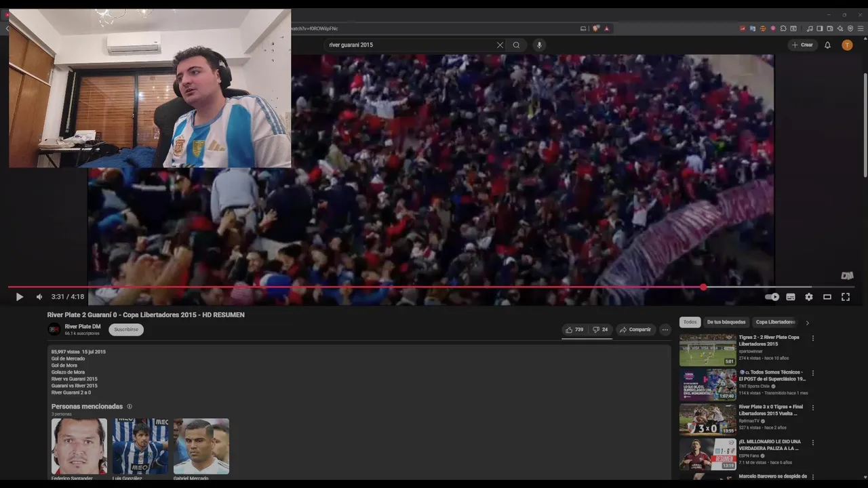Image resolution: width=868 pixels, height=488 pixels.
Task: Open Todos Somos Técnicos video title
Action: pos(772,375)
